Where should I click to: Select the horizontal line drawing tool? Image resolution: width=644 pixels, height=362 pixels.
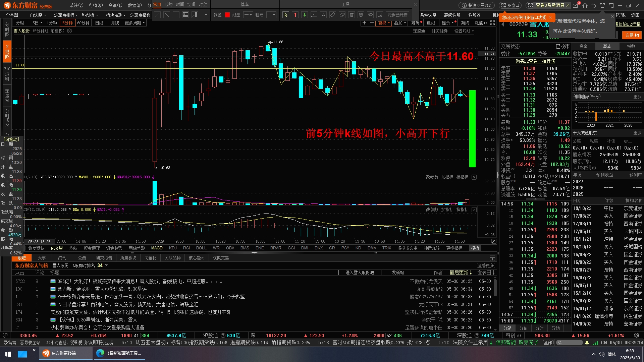(176, 15)
